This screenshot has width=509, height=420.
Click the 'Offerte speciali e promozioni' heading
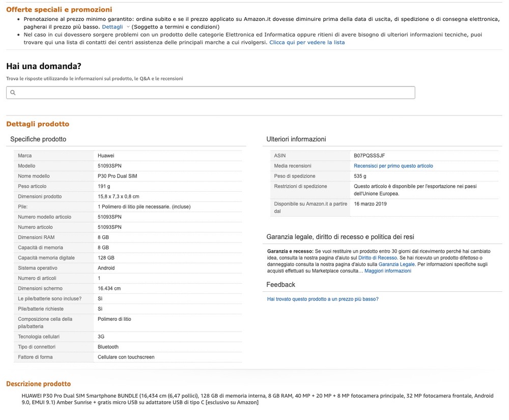point(59,10)
